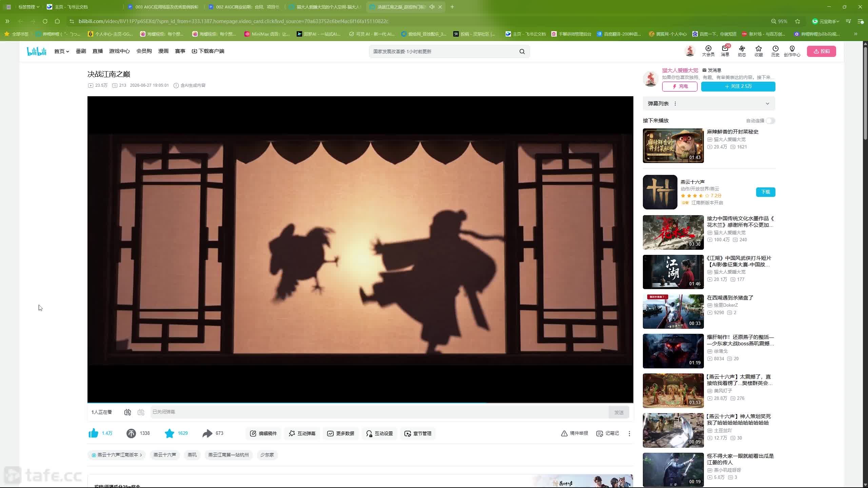The height and width of the screenshot is (488, 868).
Task: Expand the sidebar double-chevron in toolbar
Action: [7, 21]
